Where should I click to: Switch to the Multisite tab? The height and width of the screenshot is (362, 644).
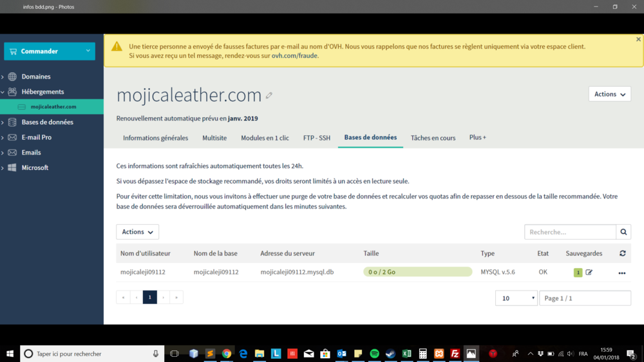pos(214,138)
